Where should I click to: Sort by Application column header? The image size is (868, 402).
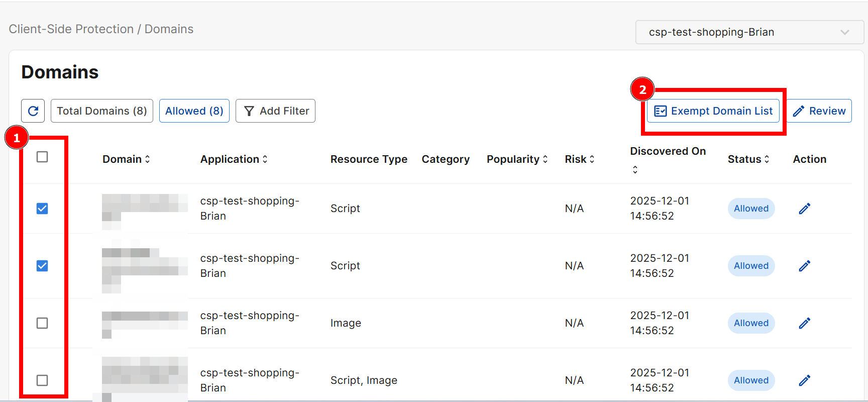[x=234, y=159]
